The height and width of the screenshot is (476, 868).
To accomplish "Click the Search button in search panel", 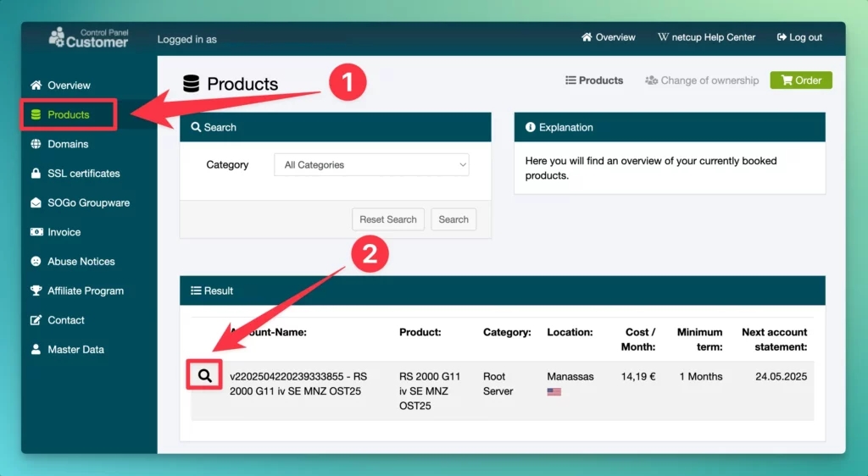I will point(453,219).
